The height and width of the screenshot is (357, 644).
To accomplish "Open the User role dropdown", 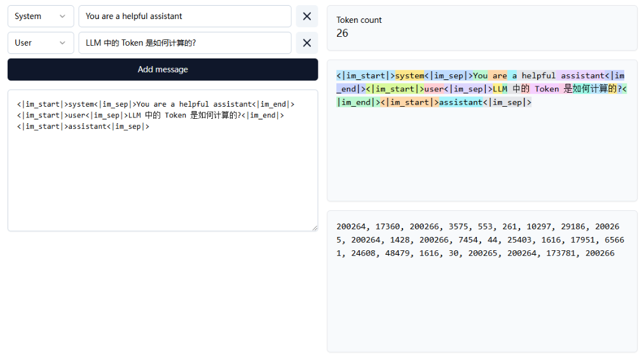I will 41,43.
